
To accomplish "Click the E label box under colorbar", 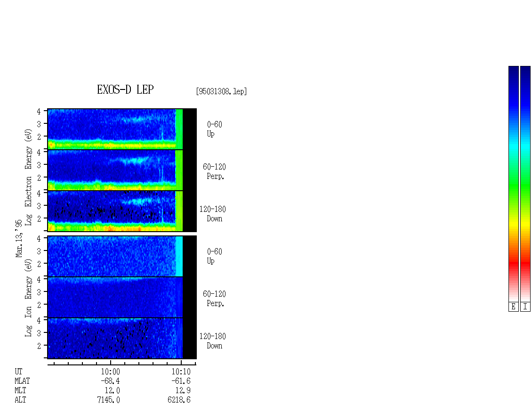I will pyautogui.click(x=513, y=307).
